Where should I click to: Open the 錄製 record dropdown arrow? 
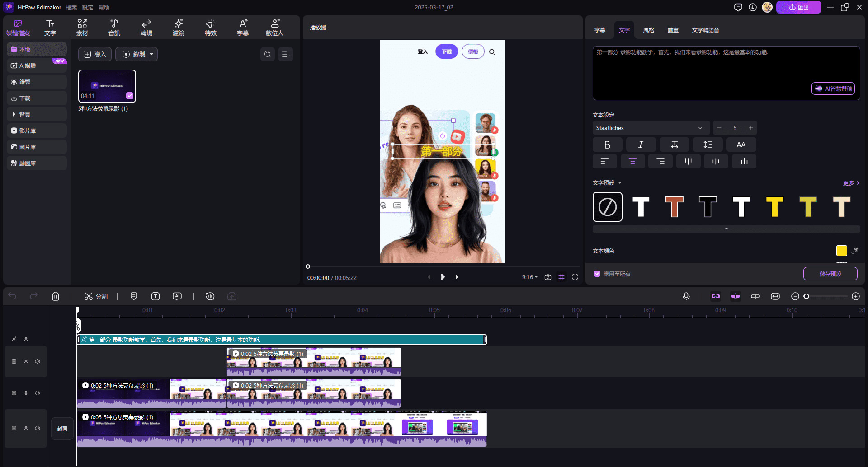[151, 54]
